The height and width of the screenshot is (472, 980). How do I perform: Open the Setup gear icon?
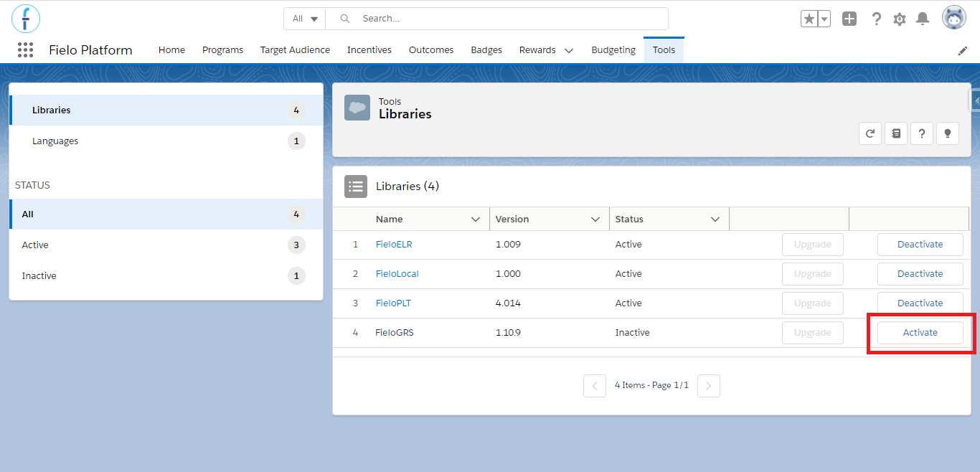[900, 19]
